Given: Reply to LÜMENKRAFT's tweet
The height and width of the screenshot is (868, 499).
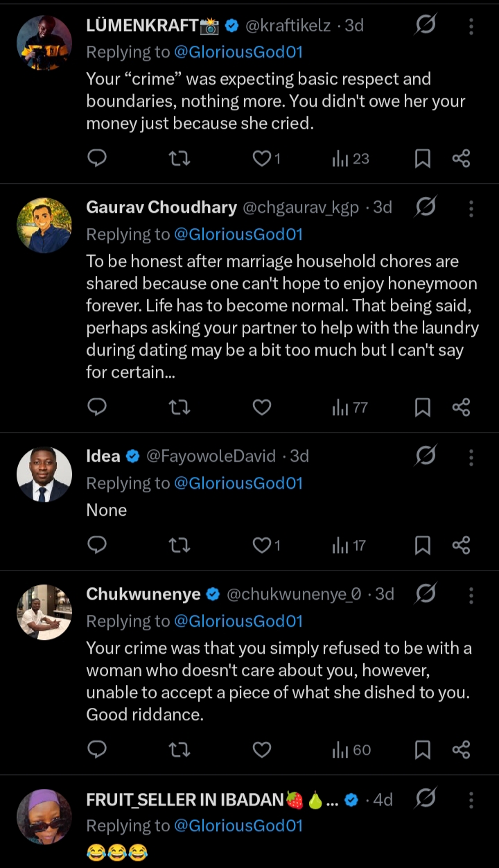Looking at the screenshot, I should point(97,159).
